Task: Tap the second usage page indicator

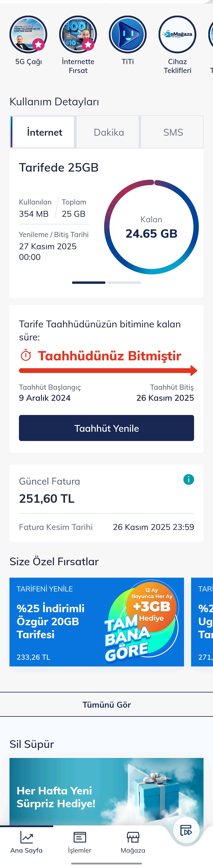Action: tap(124, 282)
